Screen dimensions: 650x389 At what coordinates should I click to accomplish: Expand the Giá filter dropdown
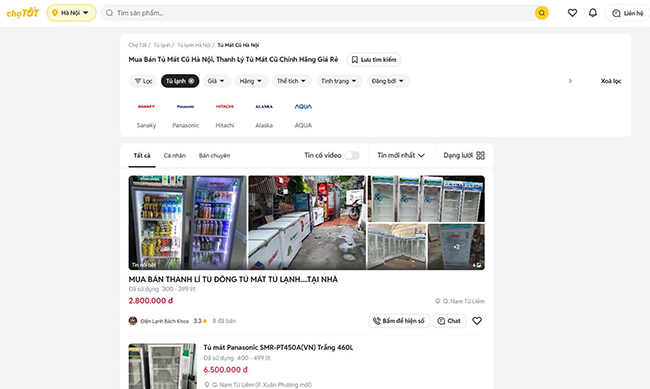[x=216, y=81]
